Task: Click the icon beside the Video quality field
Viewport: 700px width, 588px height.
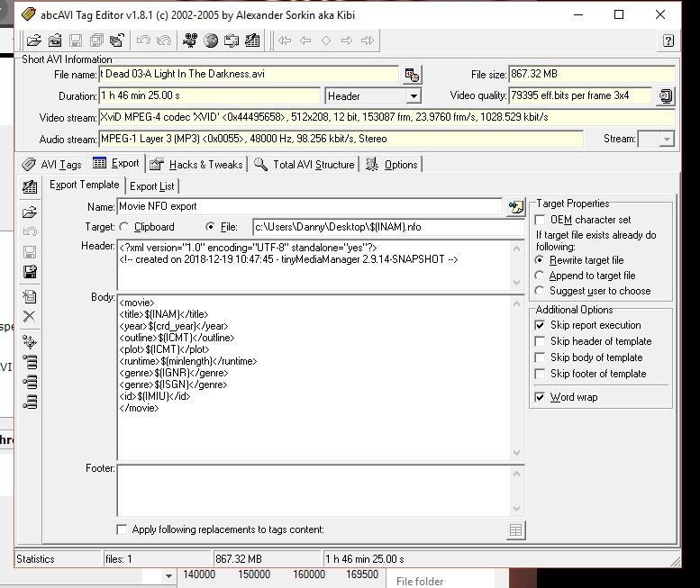Action: pos(665,96)
